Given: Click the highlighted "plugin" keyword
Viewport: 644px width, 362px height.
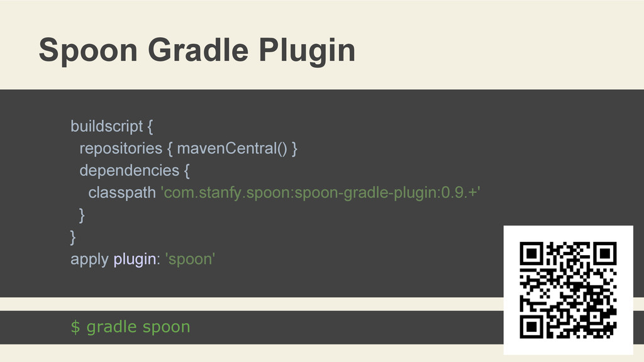Looking at the screenshot, I should [134, 258].
